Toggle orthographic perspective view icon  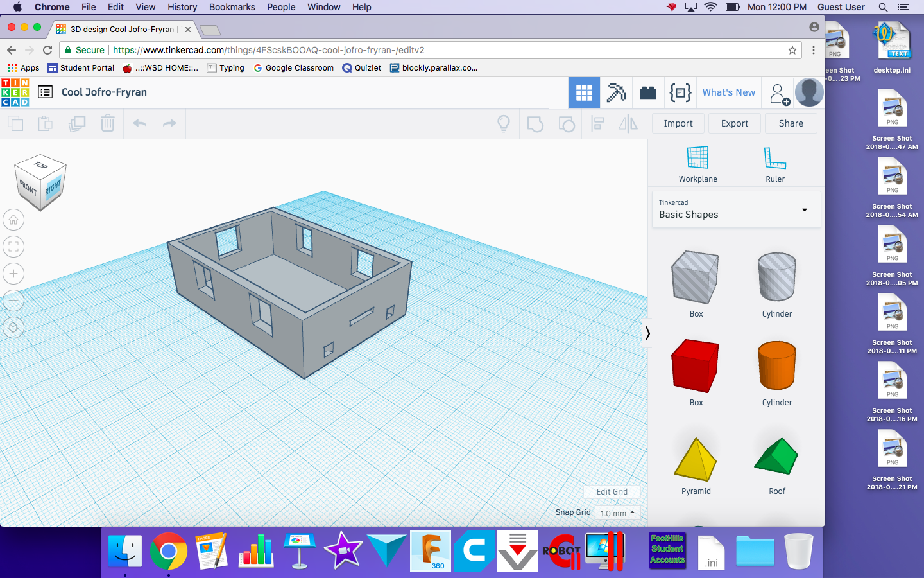pyautogui.click(x=13, y=328)
